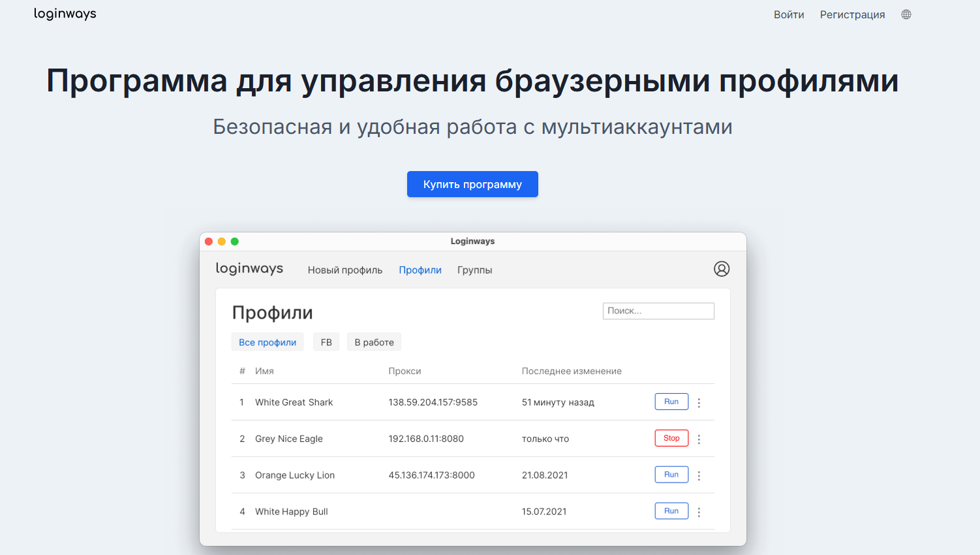The height and width of the screenshot is (555, 980).
Task: Click the Последнее изменение column header
Action: (x=572, y=371)
